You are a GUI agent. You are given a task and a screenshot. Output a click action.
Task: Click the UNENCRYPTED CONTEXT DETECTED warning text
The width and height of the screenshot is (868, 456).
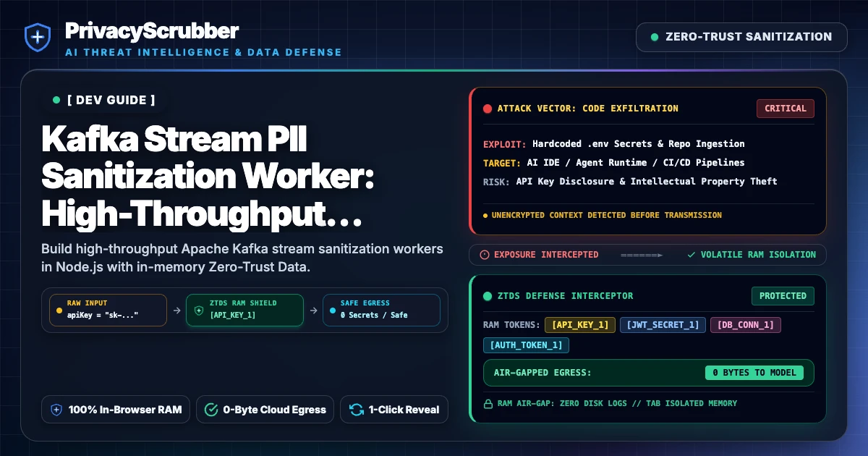click(606, 215)
